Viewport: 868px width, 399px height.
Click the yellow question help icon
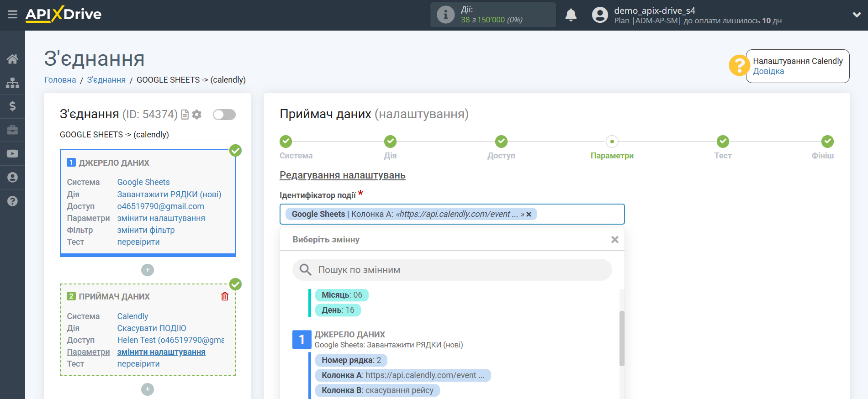(739, 66)
